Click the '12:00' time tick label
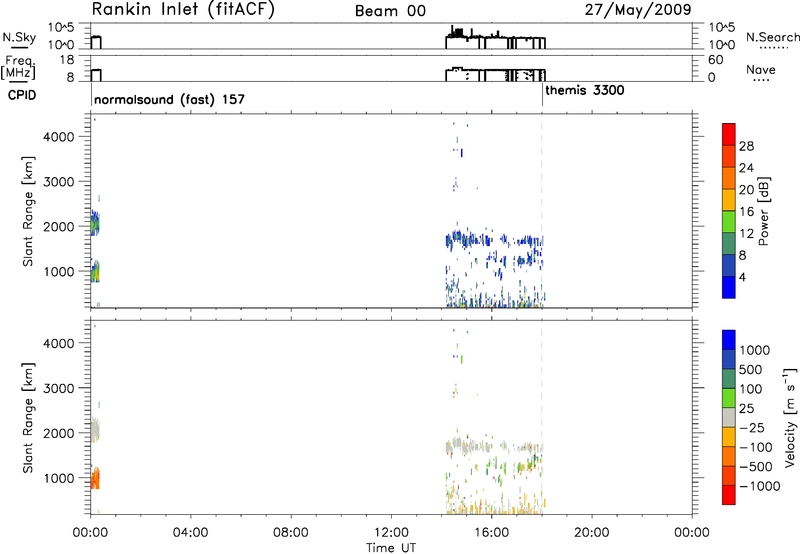Screen dimensions: 800x554 click(391, 533)
